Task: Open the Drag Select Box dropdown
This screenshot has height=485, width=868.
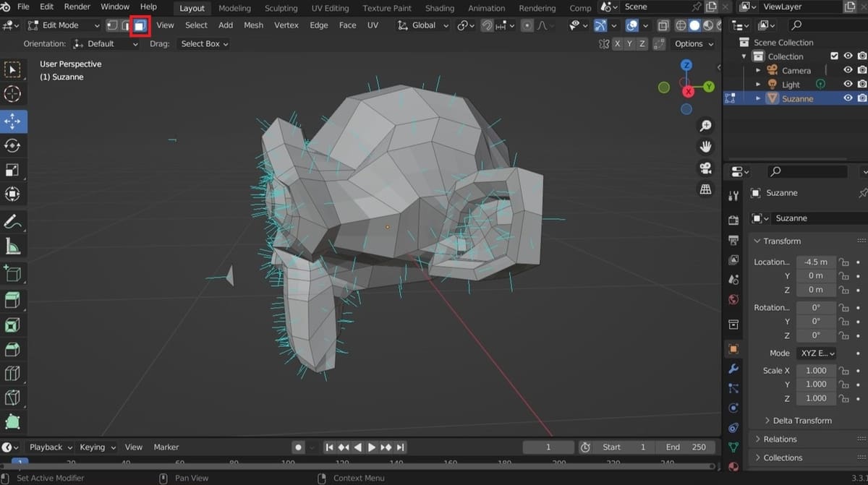Action: pyautogui.click(x=204, y=43)
